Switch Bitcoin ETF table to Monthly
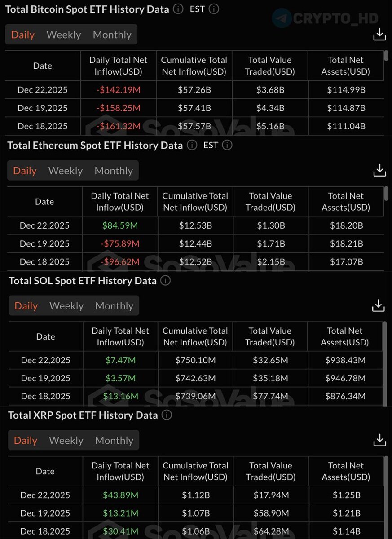Screen dimensions: 392x539 (112, 35)
